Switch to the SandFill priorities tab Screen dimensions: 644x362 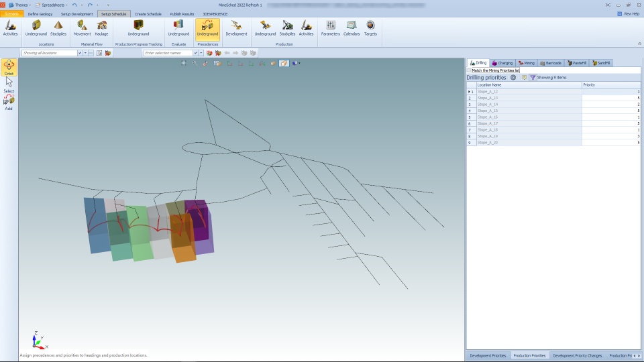(x=601, y=63)
